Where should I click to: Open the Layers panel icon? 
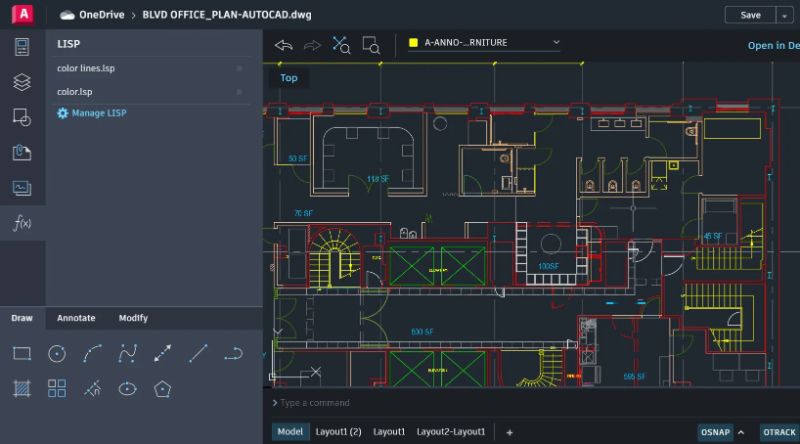point(22,82)
